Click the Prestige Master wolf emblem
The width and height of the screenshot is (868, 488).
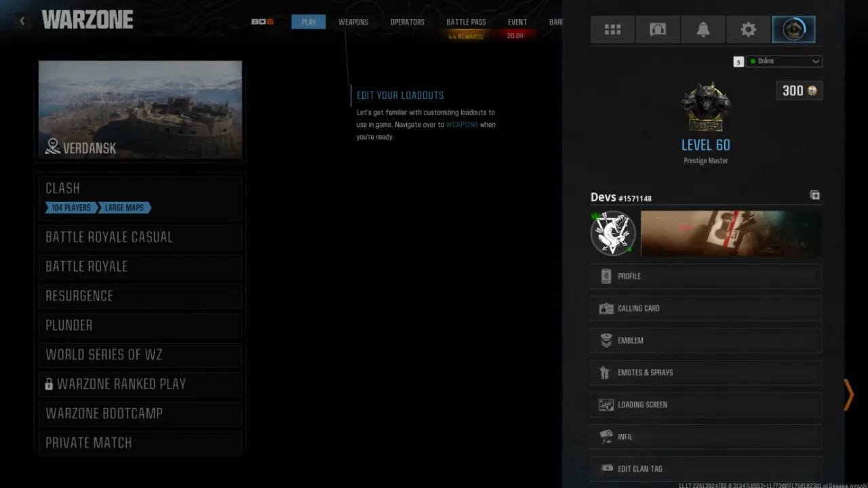point(706,106)
